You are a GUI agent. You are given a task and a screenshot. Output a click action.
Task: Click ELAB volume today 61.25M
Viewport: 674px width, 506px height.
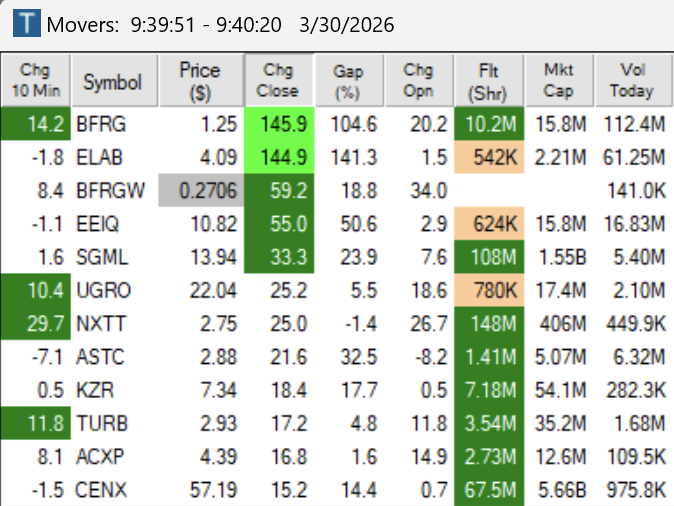tap(634, 157)
